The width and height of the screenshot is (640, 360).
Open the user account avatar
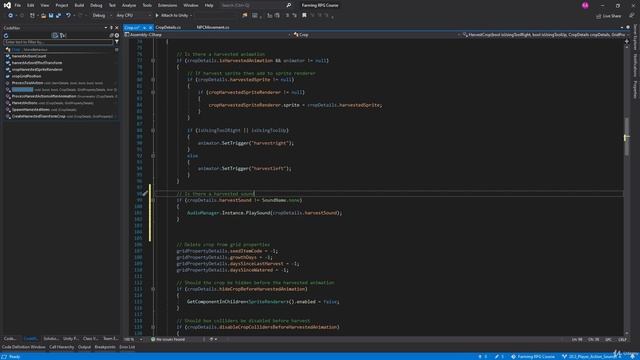point(585,5)
